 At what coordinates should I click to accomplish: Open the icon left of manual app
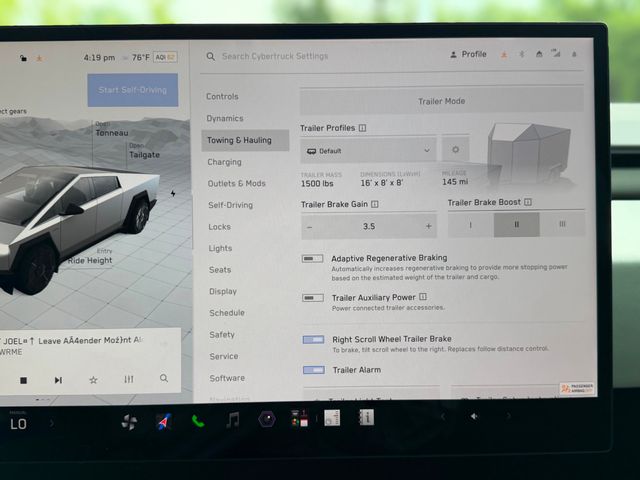[332, 418]
